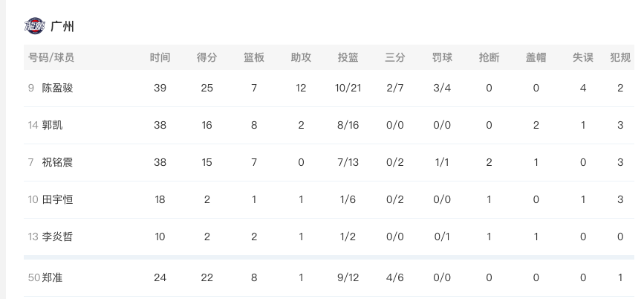
Task: Click the 盖帽 column header
Action: click(536, 57)
